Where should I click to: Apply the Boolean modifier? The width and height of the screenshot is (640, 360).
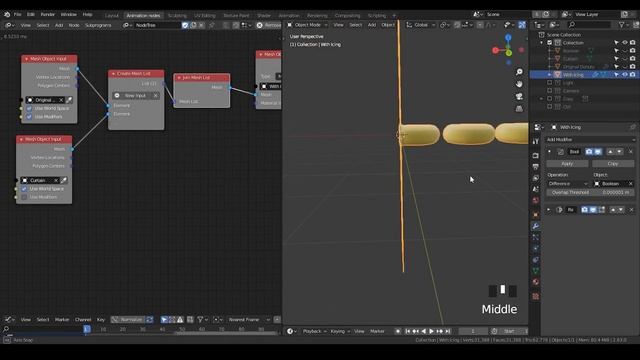(567, 164)
